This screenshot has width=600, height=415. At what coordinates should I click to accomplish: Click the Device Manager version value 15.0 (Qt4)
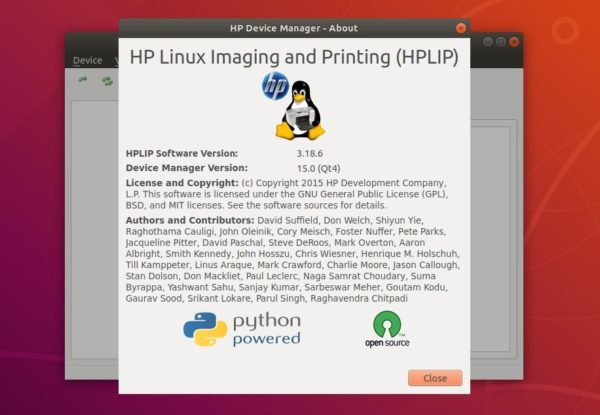coord(318,168)
